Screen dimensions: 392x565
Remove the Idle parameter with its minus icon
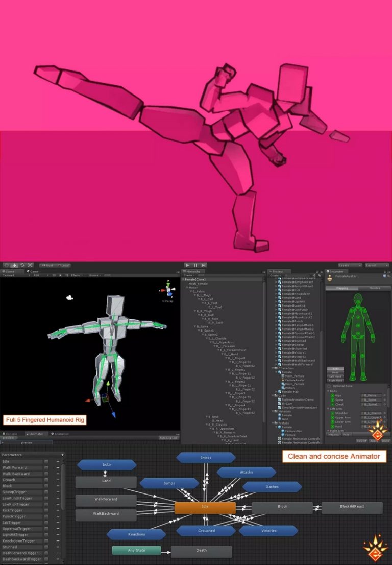pos(58,462)
